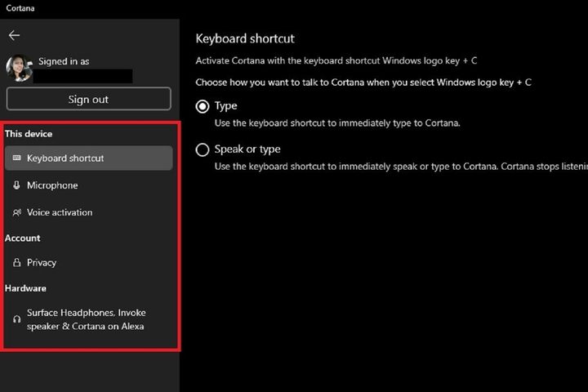The width and height of the screenshot is (588, 392).
Task: Click the padlock icon beside Privacy
Action: click(x=16, y=262)
